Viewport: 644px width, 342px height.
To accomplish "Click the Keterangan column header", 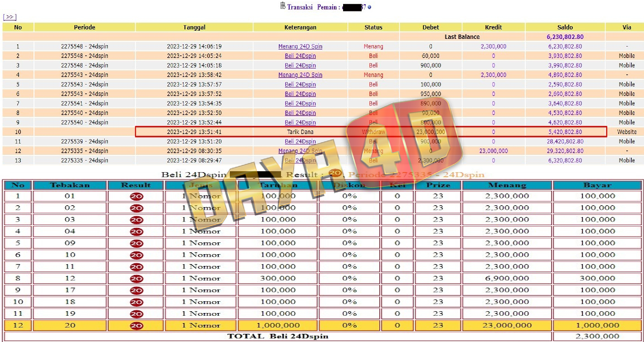I will point(300,27).
